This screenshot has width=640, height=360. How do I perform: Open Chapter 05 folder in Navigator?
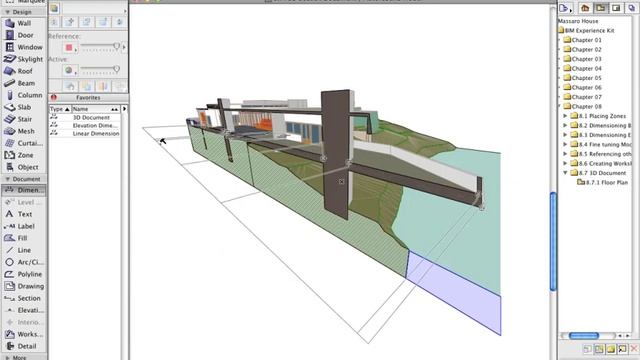point(582,78)
